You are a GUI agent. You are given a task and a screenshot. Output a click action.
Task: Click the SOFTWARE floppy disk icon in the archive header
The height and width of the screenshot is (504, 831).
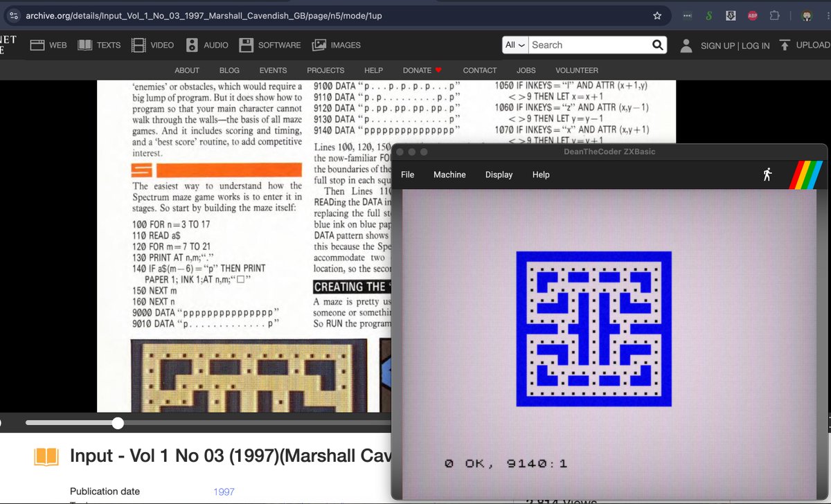[246, 45]
